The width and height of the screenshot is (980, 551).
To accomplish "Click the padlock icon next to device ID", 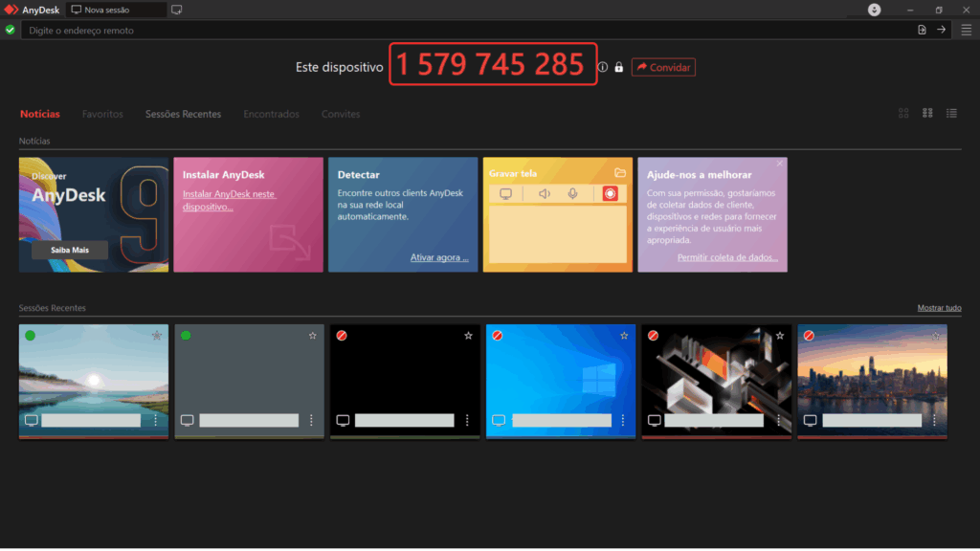I will [x=618, y=67].
